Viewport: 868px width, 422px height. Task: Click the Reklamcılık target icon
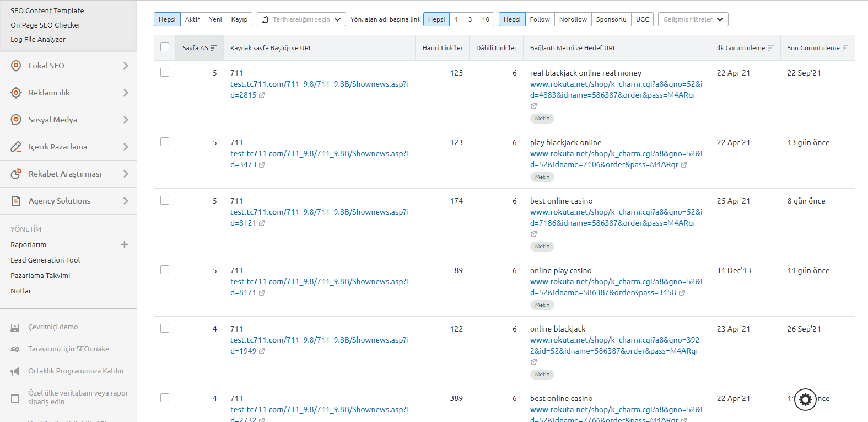tap(16, 93)
